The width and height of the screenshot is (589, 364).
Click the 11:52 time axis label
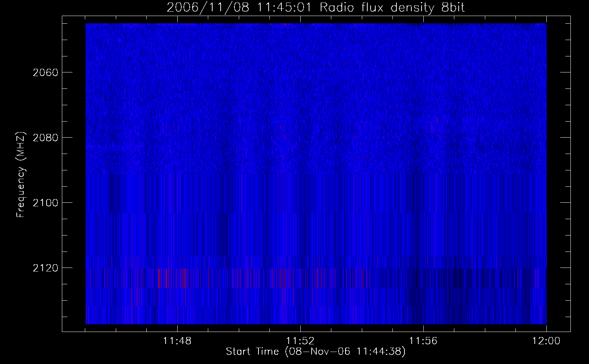click(300, 341)
